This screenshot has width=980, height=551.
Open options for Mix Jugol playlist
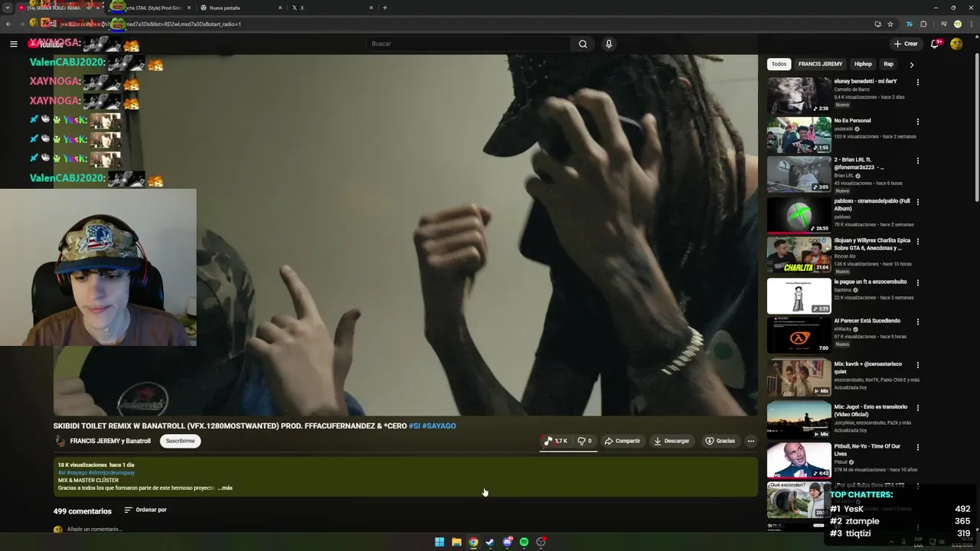[x=917, y=408]
